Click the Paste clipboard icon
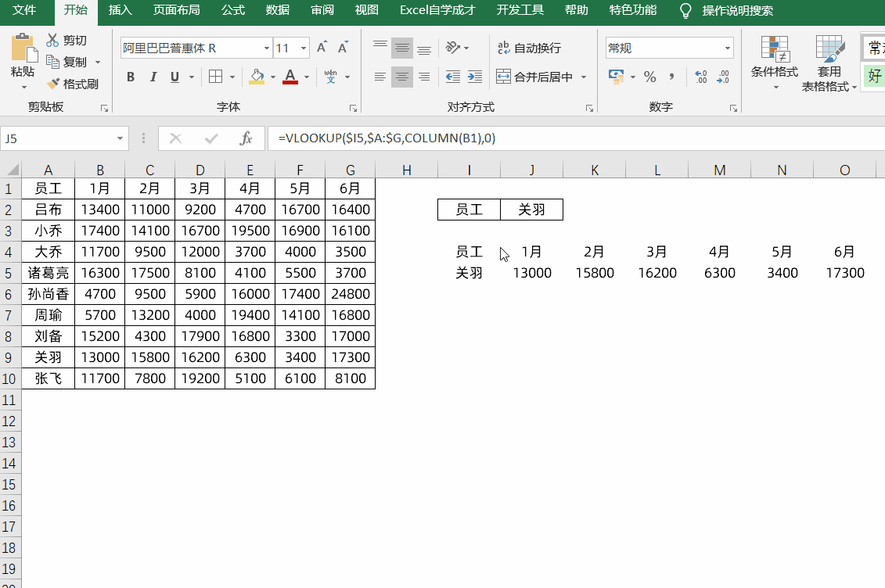The width and height of the screenshot is (885, 588). [x=23, y=48]
